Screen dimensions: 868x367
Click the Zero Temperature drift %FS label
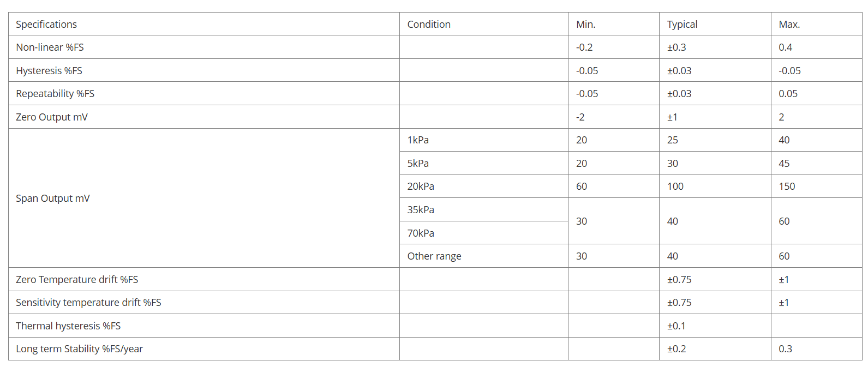77,280
